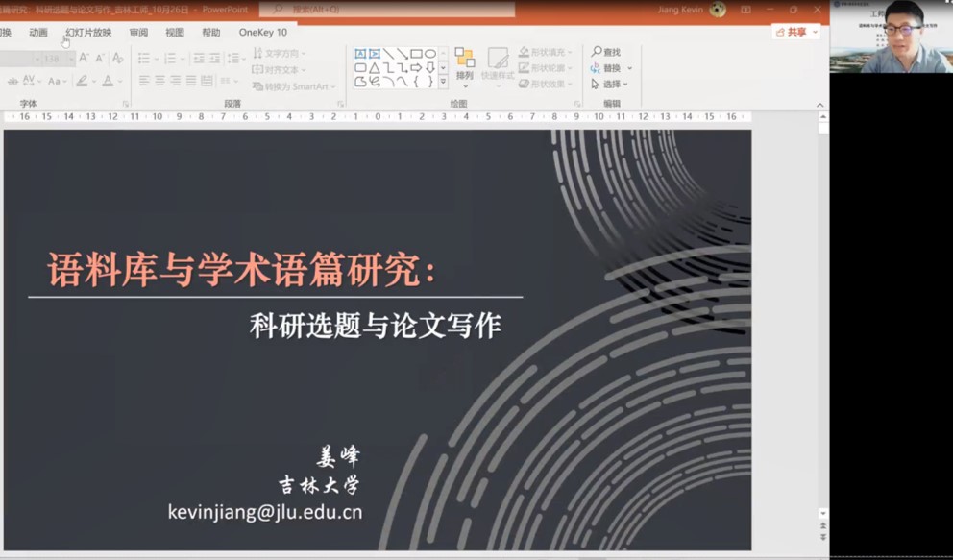Toggle center text alignment
Viewport: 953px width, 560px height.
(x=159, y=82)
